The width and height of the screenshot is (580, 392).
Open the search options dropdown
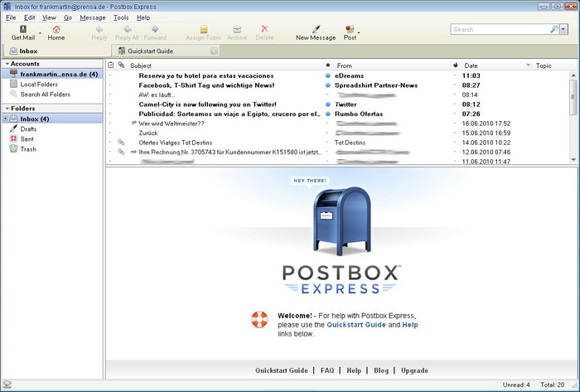coord(563,29)
